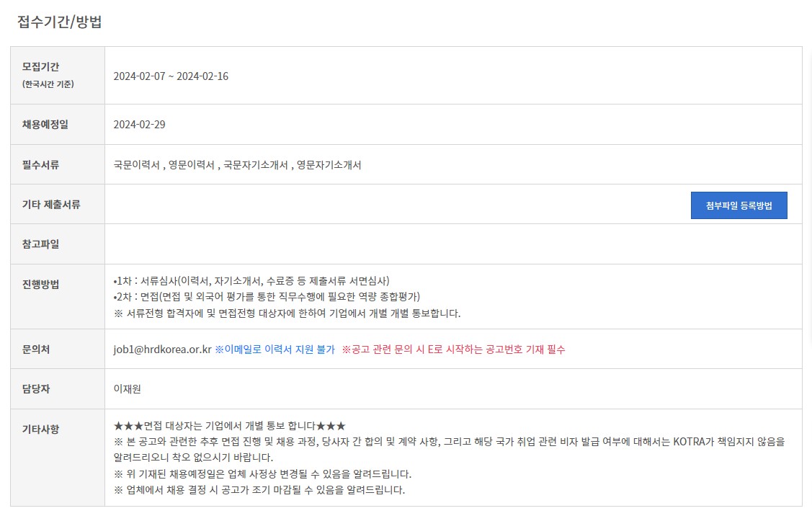Viewport: 812px width, 516px height.
Task: Click the ★★★면접 대상자 notice line
Action: point(229,426)
